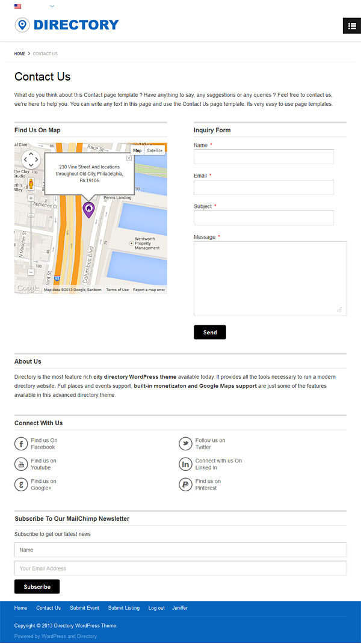Switch map to Map view

(x=137, y=150)
